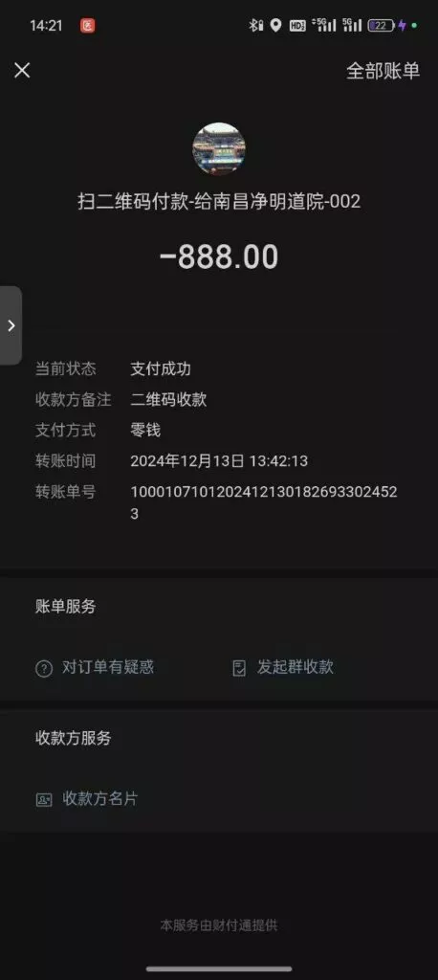Tap the bottom home gesture bar
This screenshot has width=438, height=980.
click(219, 969)
